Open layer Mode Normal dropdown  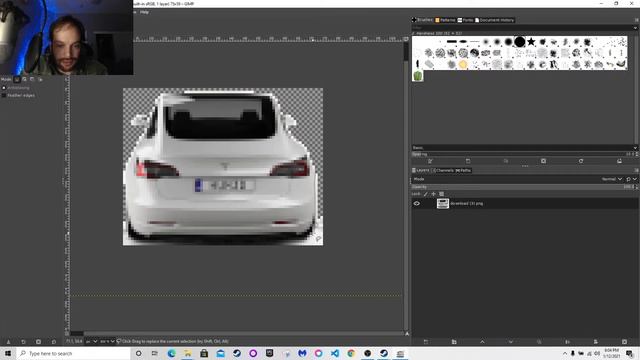611,179
